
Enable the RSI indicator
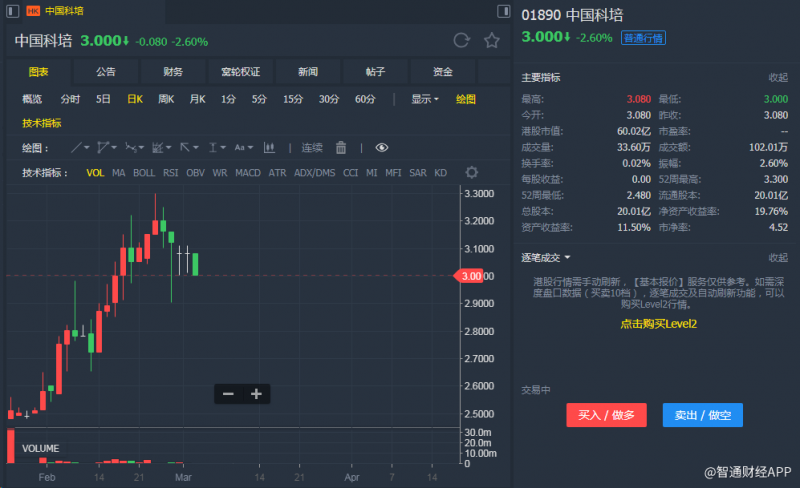(x=170, y=173)
